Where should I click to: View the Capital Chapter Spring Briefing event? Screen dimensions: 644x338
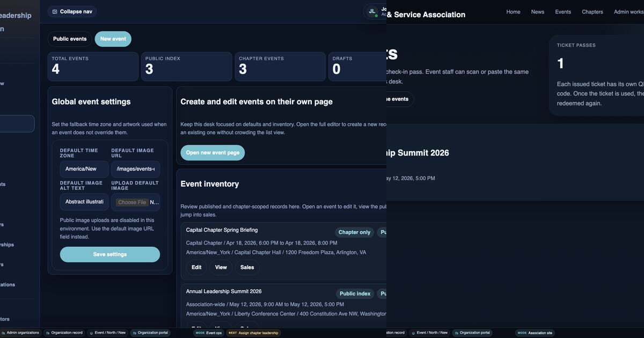coord(221,267)
